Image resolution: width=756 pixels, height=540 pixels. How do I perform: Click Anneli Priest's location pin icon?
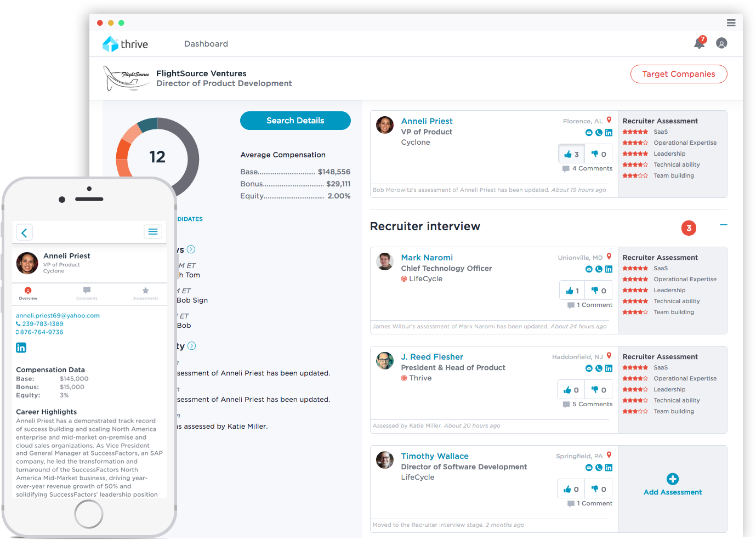(609, 120)
